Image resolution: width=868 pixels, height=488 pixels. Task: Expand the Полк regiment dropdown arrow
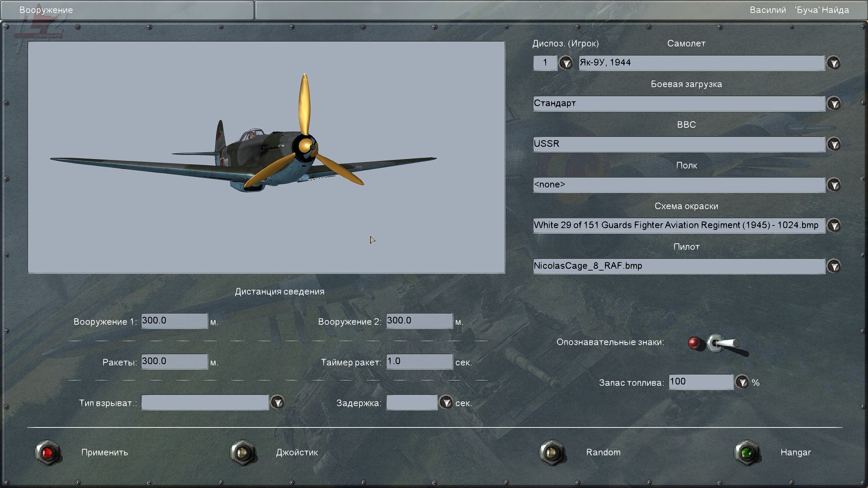834,185
